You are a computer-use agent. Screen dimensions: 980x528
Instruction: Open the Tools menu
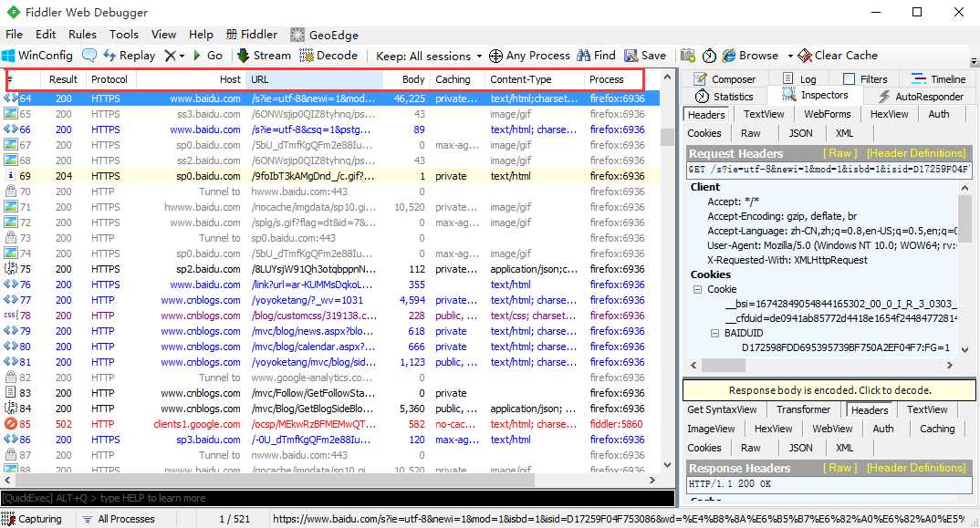click(124, 35)
